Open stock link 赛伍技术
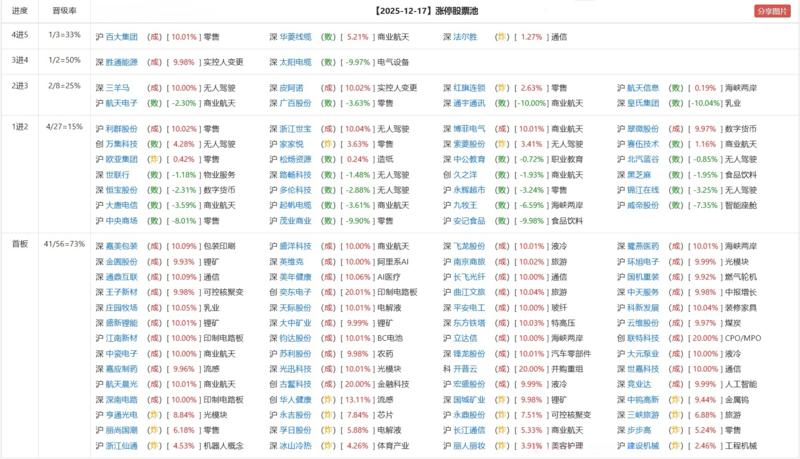 pyautogui.click(x=643, y=144)
